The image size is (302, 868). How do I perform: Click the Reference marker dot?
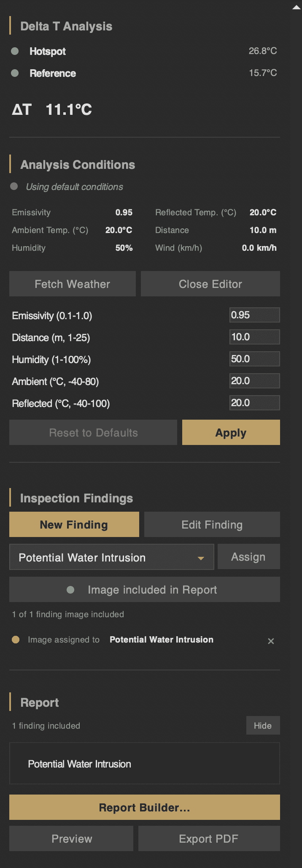coord(15,73)
